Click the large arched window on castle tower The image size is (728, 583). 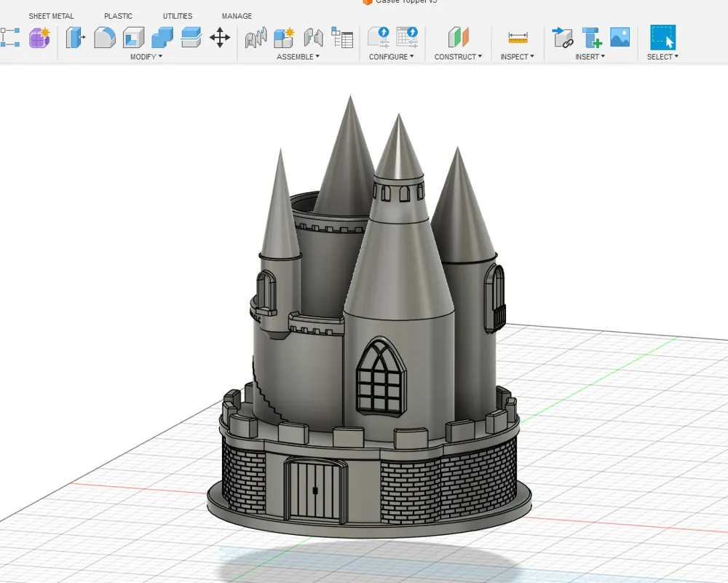(381, 377)
